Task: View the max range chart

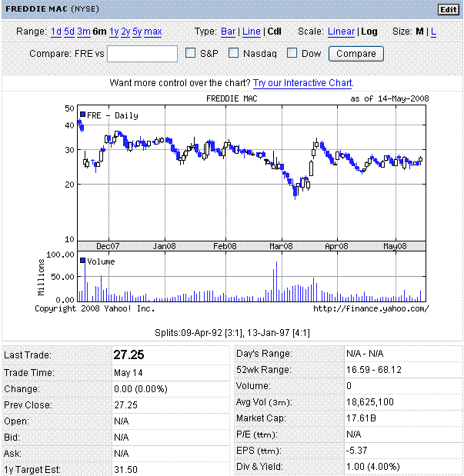Action: [153, 32]
